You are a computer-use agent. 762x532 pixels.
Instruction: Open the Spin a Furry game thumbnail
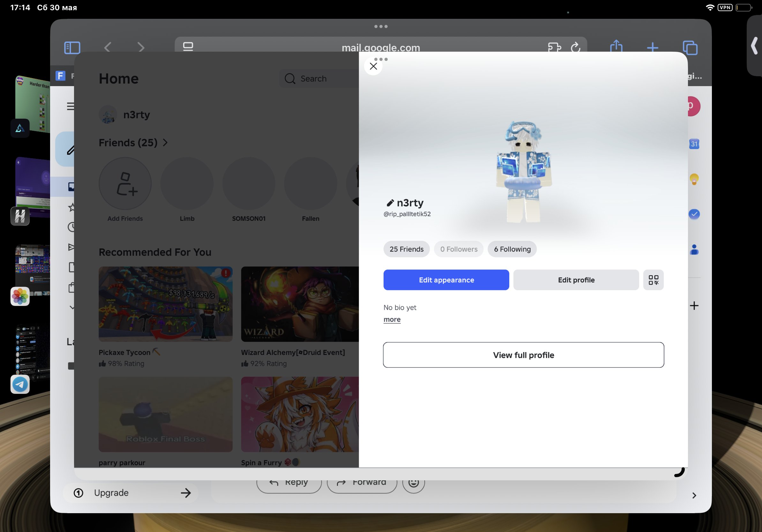[x=300, y=414]
